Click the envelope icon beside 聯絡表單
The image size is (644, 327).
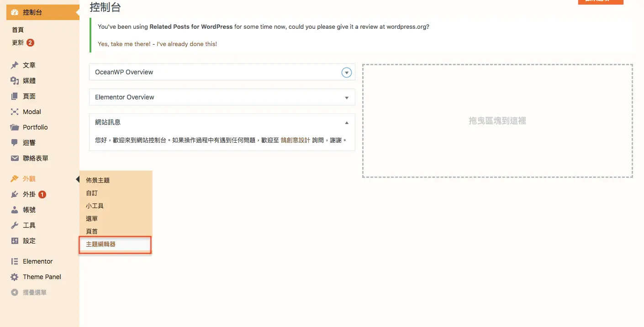click(15, 158)
